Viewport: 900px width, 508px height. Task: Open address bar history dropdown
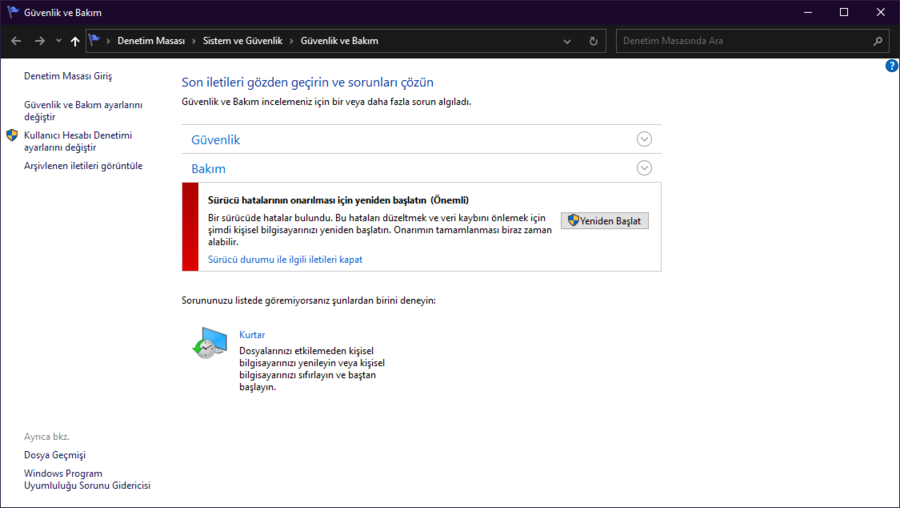(567, 41)
